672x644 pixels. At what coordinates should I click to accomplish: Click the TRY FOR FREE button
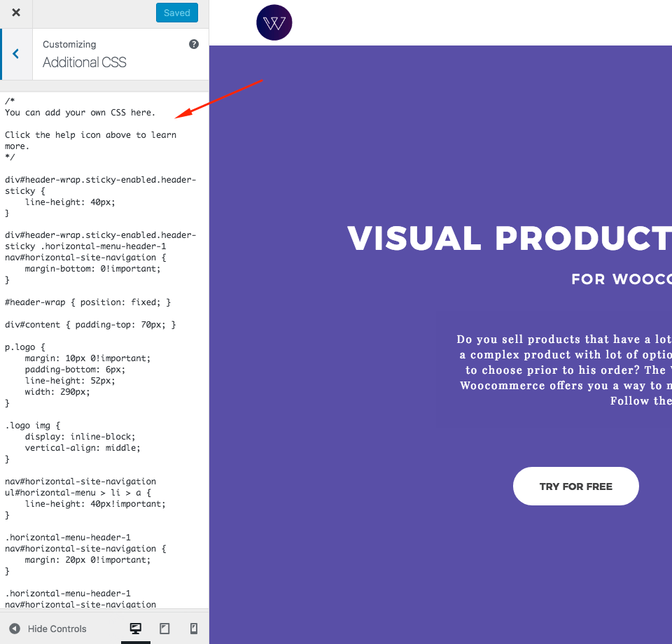575,486
